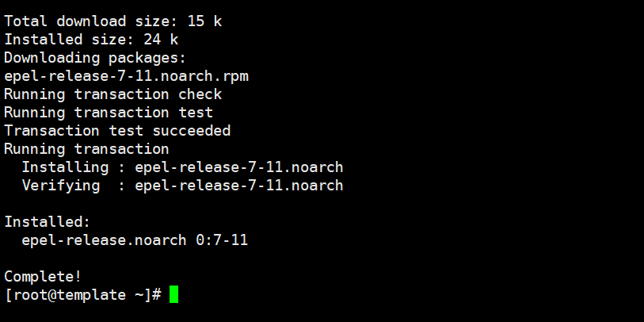Click the "Total download size" text
The height and width of the screenshot is (322, 644).
click(x=82, y=21)
